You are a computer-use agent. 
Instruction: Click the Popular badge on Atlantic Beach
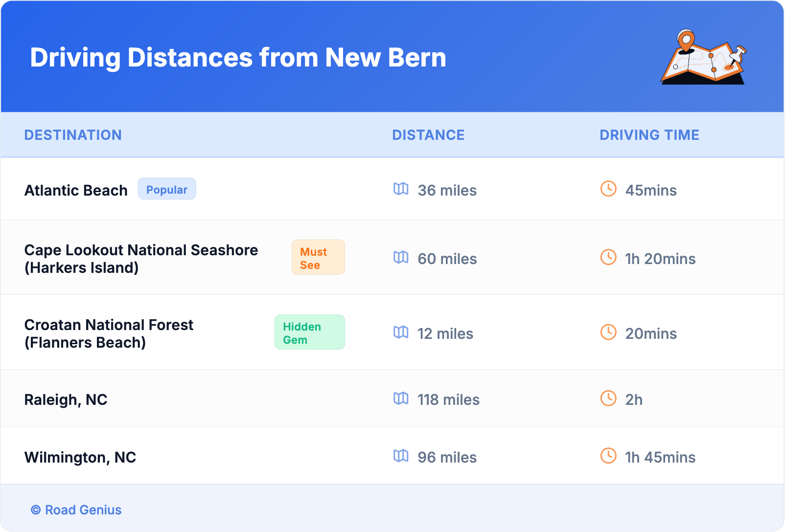tap(167, 189)
